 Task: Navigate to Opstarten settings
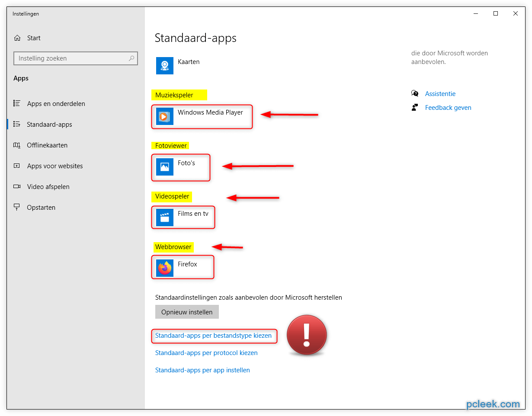point(41,208)
